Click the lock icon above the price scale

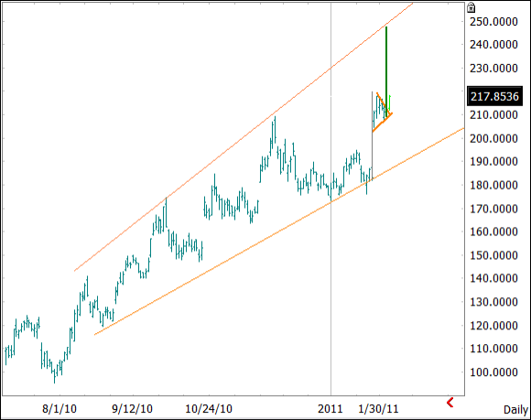471,7
